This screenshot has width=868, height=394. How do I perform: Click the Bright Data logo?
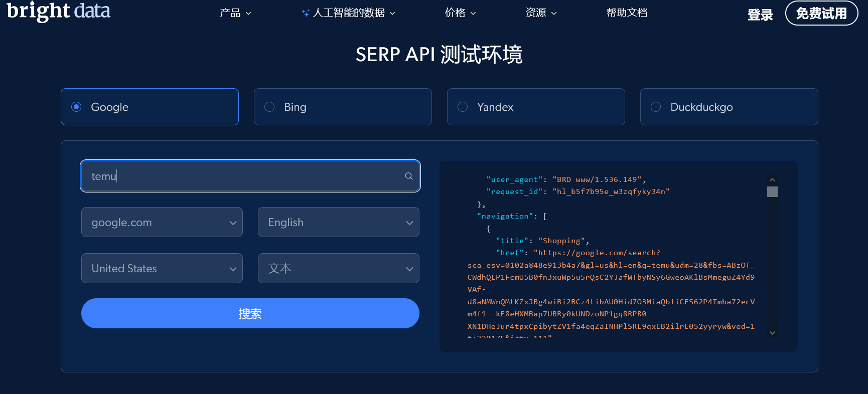click(58, 11)
